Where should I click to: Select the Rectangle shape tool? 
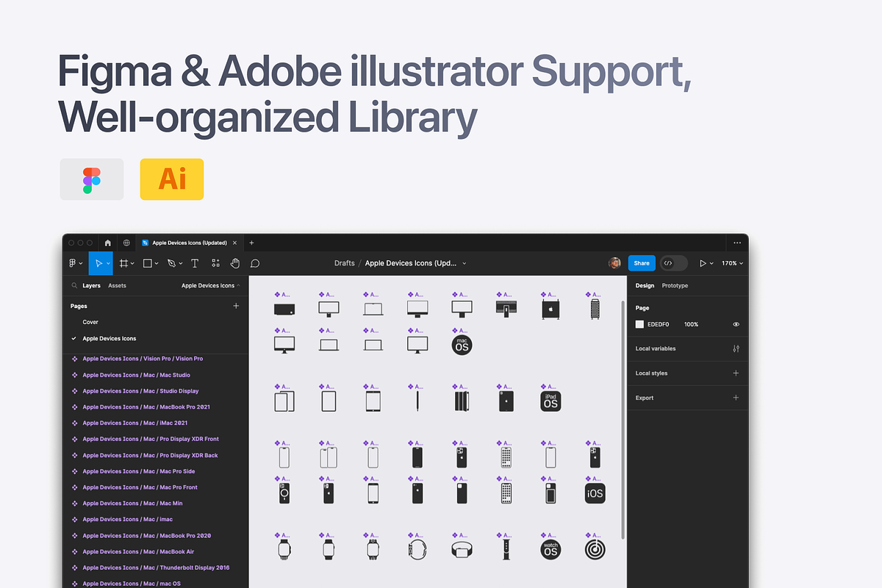(x=147, y=263)
